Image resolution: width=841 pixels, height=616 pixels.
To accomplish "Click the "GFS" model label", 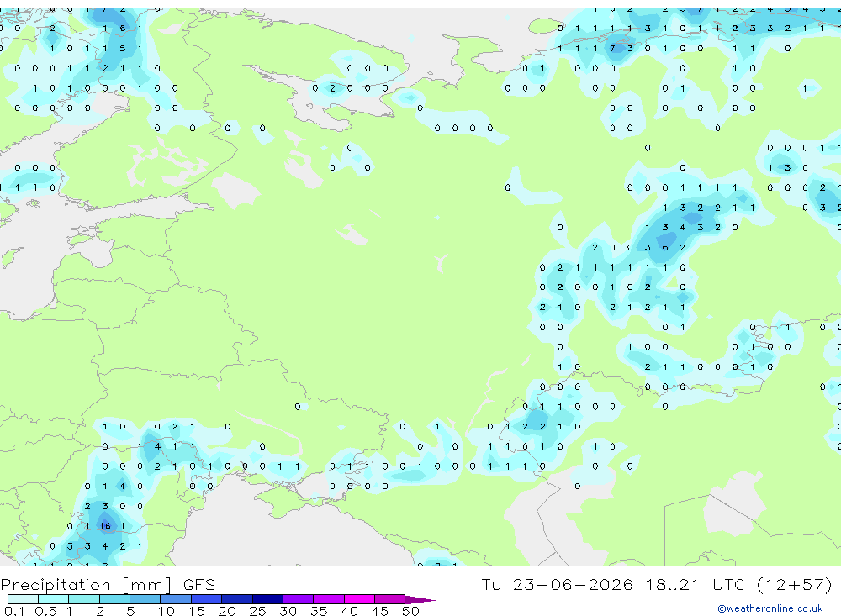I will 199,584.
